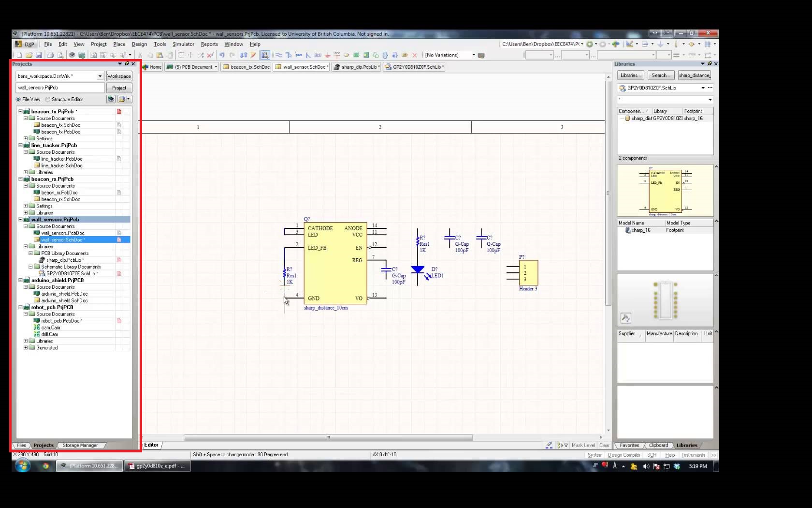Open the workspace dropdown bens_workspace.DsnWrk
812x508 pixels.
(100, 76)
